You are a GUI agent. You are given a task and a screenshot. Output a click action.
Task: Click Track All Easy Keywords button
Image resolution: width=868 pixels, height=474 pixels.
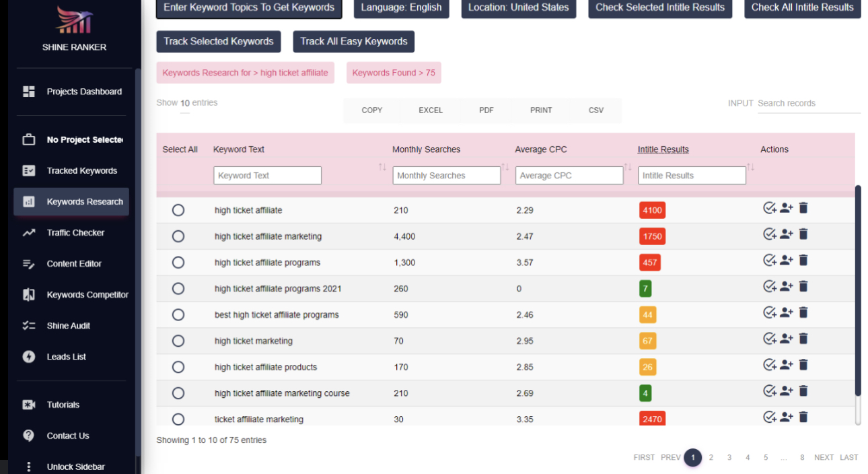354,41
